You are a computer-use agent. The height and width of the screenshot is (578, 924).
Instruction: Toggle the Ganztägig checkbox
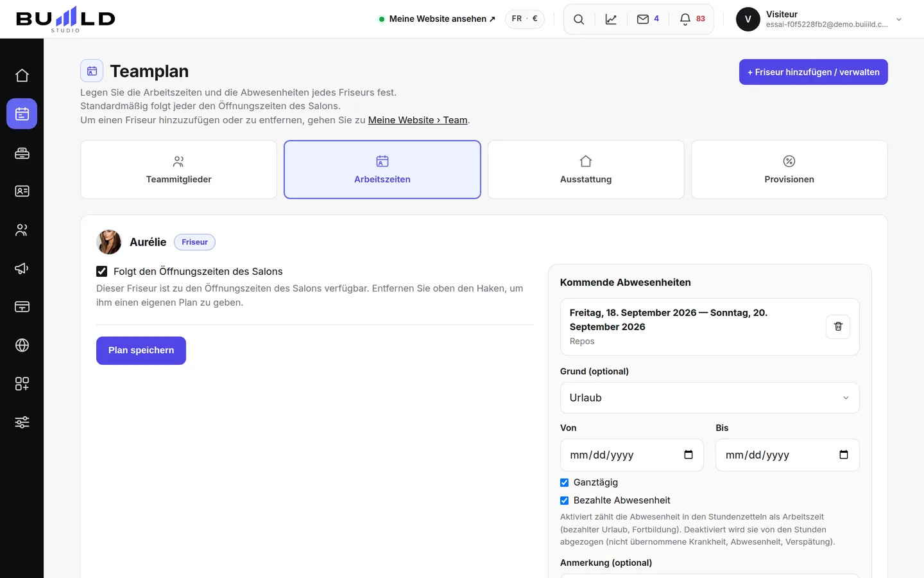[565, 483]
